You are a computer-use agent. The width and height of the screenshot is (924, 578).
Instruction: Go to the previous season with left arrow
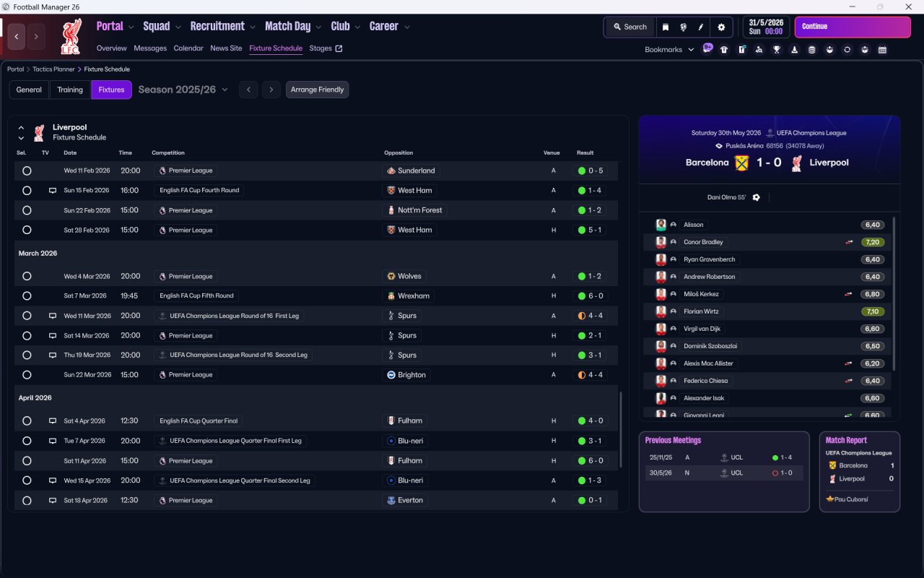248,90
